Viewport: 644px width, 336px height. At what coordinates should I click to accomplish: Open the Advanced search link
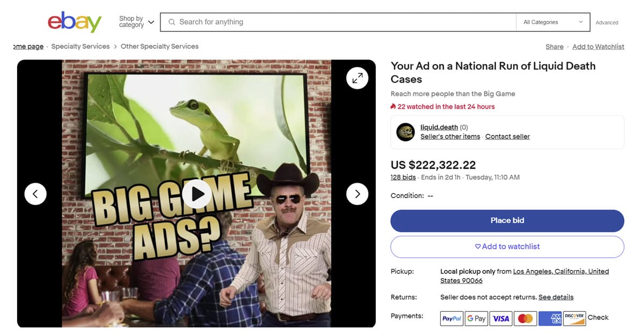(x=606, y=23)
